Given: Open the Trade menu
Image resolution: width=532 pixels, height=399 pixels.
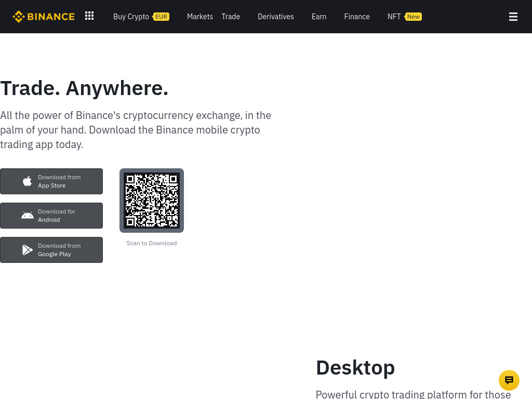Looking at the screenshot, I should 231,17.
